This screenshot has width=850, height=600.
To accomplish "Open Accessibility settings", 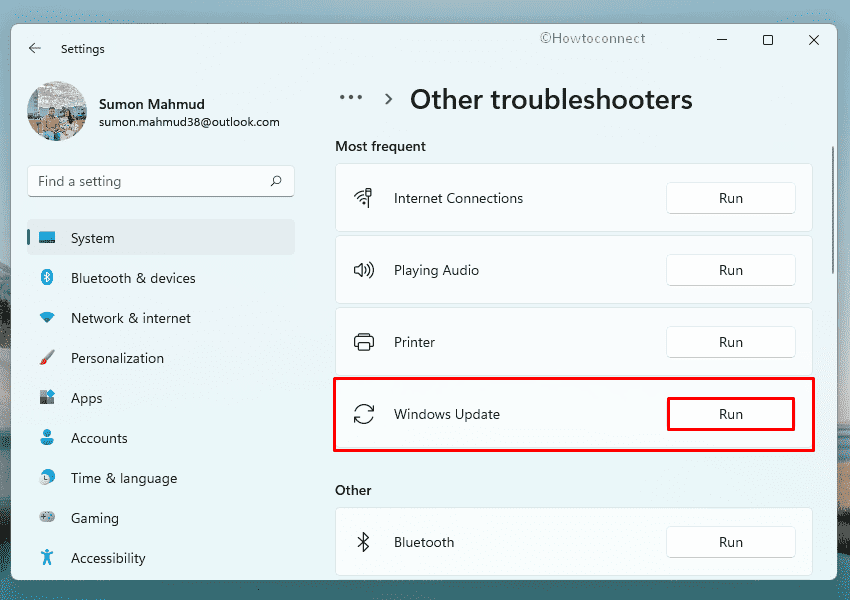I will 160,558.
